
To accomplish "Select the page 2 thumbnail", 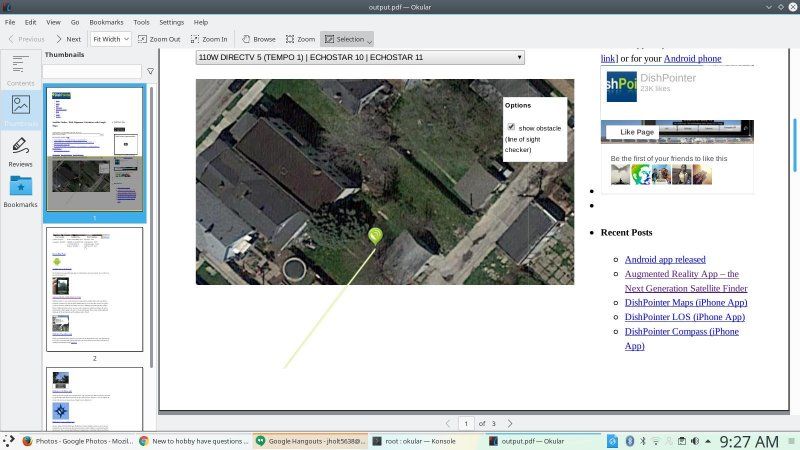I will 94,289.
